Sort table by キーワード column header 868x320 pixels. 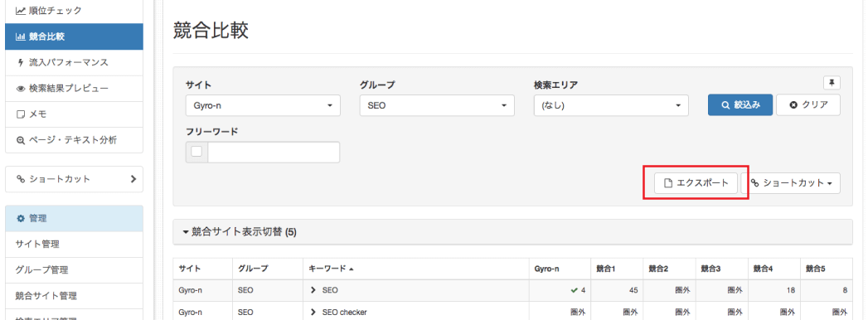tap(415, 269)
